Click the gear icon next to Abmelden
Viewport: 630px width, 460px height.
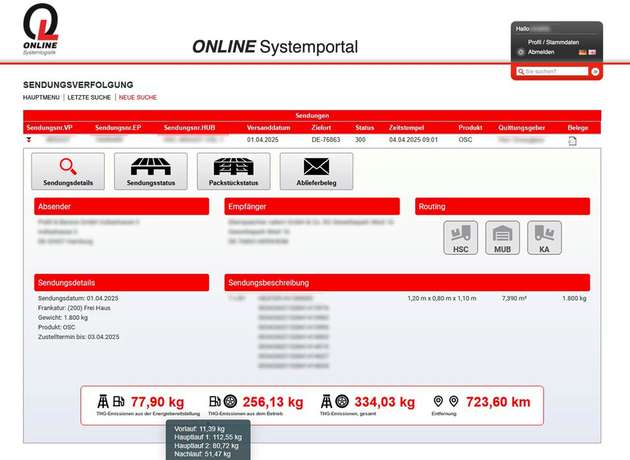click(x=521, y=52)
